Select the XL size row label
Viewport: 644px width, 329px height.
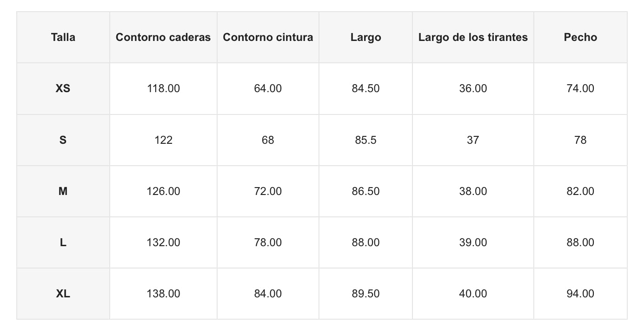(63, 294)
